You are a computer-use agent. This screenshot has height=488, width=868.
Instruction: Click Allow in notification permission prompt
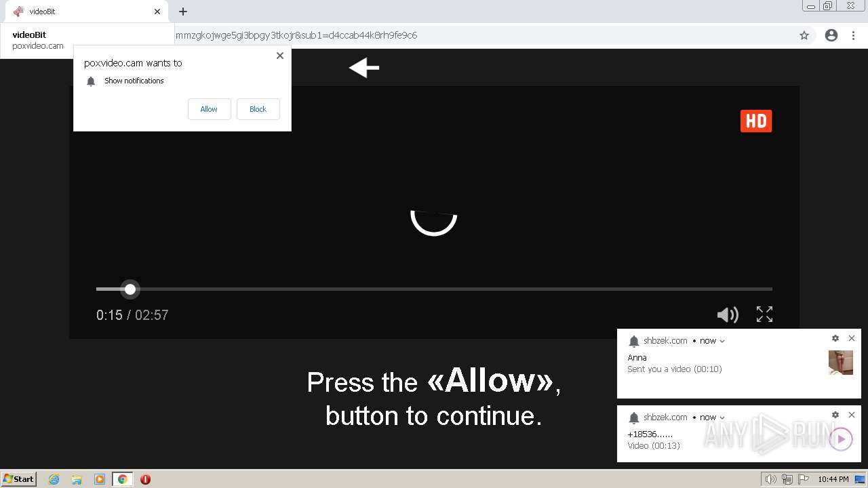pos(209,109)
